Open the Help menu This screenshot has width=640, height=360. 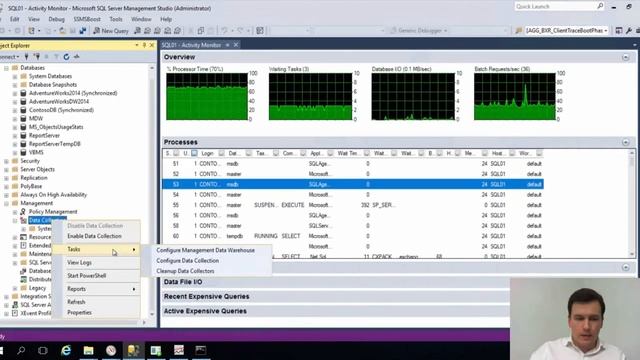click(x=166, y=19)
